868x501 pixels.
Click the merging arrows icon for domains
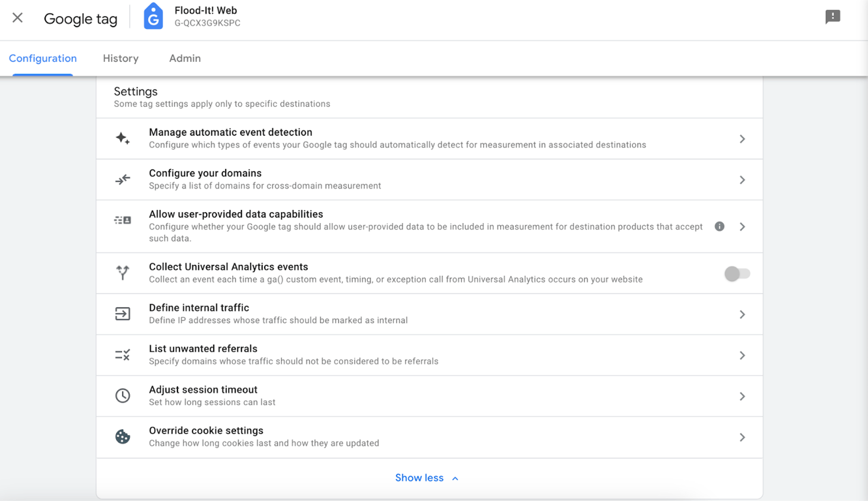123,179
